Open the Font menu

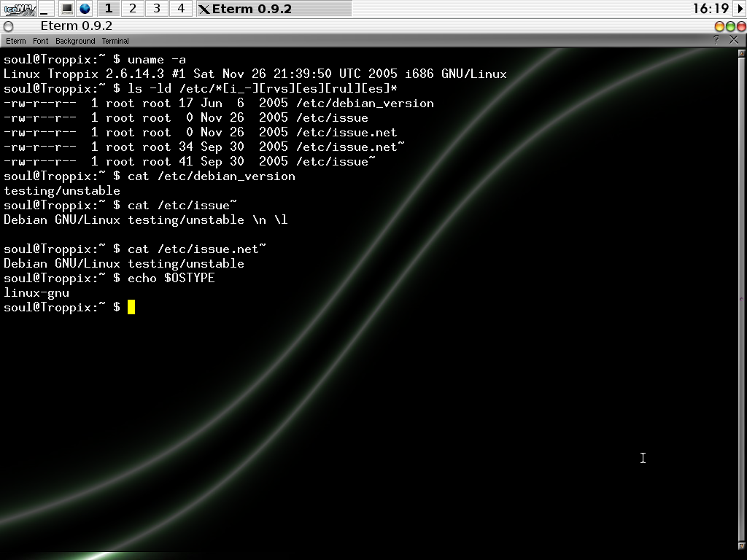[x=41, y=41]
